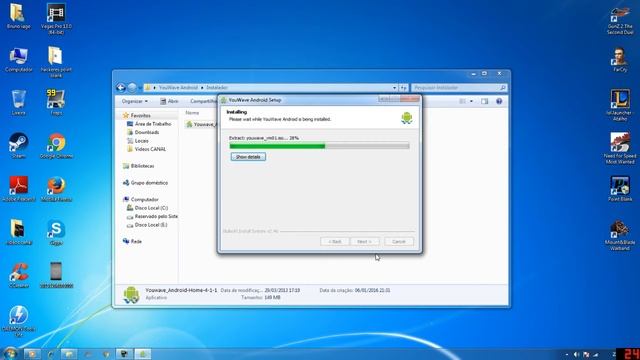Select Área de Trabalho in navigation pane
Image resolution: width=640 pixels, height=360 pixels.
tap(149, 124)
